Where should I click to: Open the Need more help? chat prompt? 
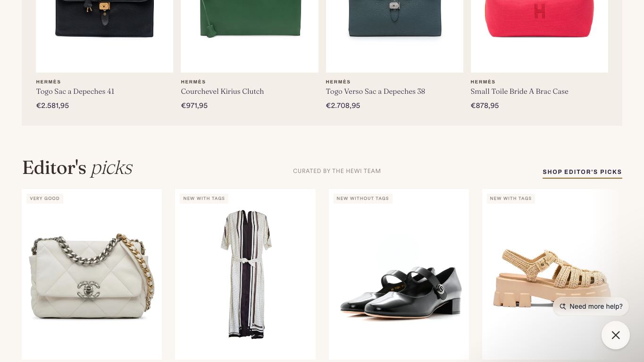591,306
